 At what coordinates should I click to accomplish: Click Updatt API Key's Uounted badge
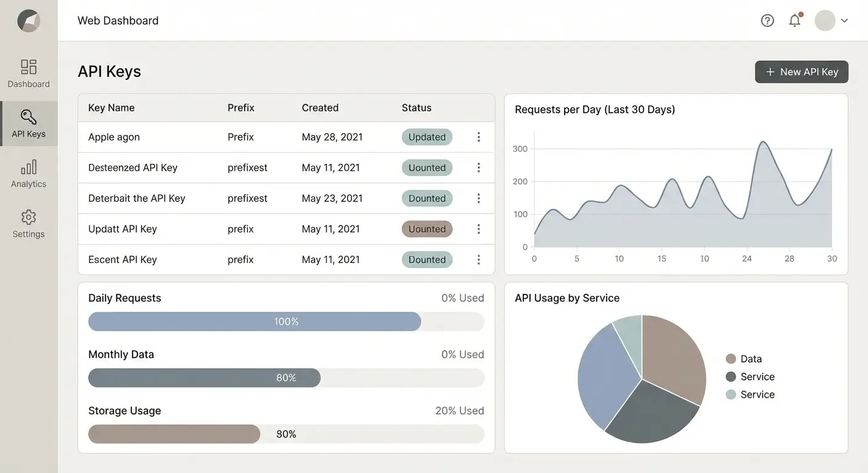tap(427, 229)
